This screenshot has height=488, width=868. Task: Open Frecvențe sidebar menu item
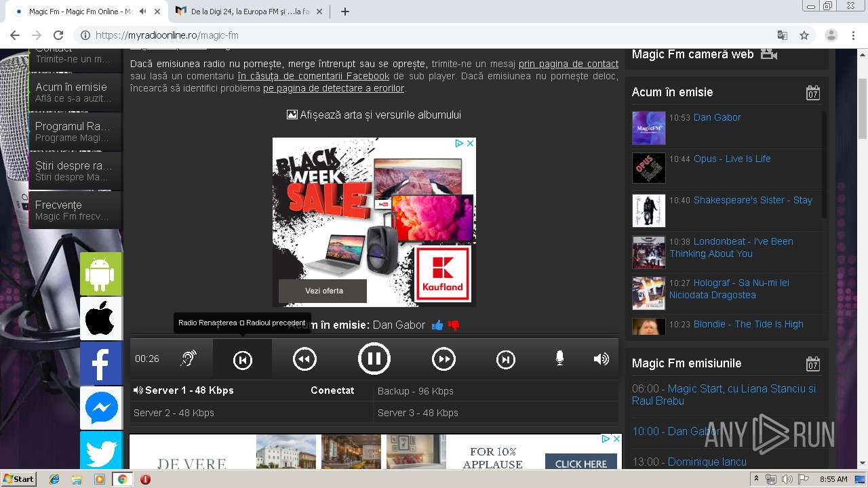(75, 210)
